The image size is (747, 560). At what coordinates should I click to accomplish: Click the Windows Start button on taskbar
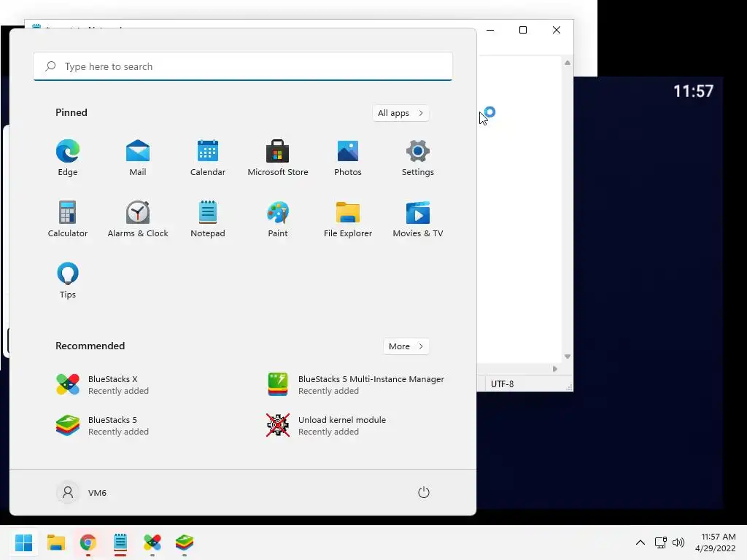click(x=24, y=542)
